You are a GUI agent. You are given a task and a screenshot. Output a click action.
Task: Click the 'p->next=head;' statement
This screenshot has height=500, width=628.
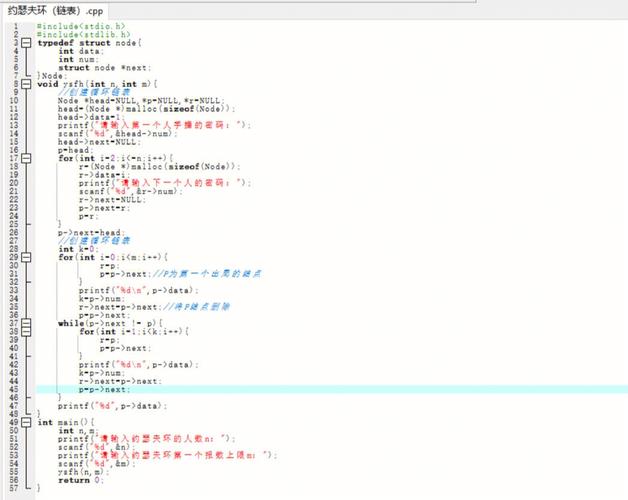coord(88,232)
